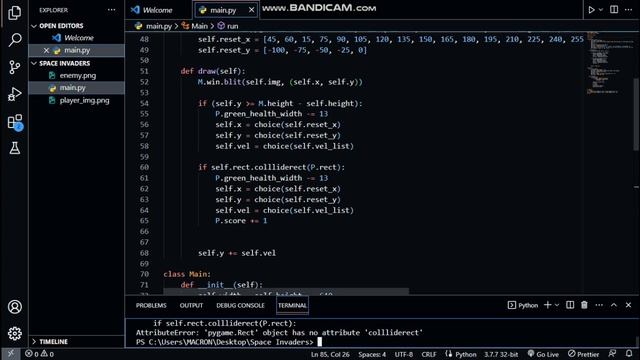Split the editor to the right
The width and height of the screenshot is (640, 360).
(x=614, y=9)
